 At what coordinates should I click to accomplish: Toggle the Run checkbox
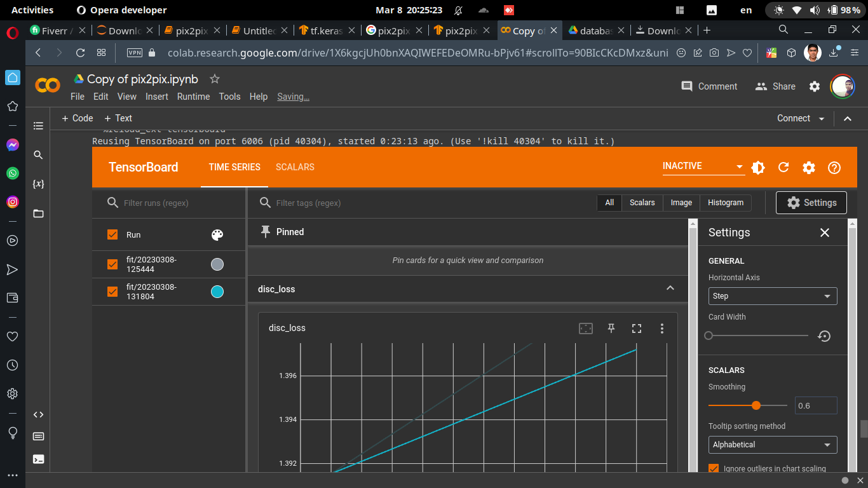coord(112,234)
